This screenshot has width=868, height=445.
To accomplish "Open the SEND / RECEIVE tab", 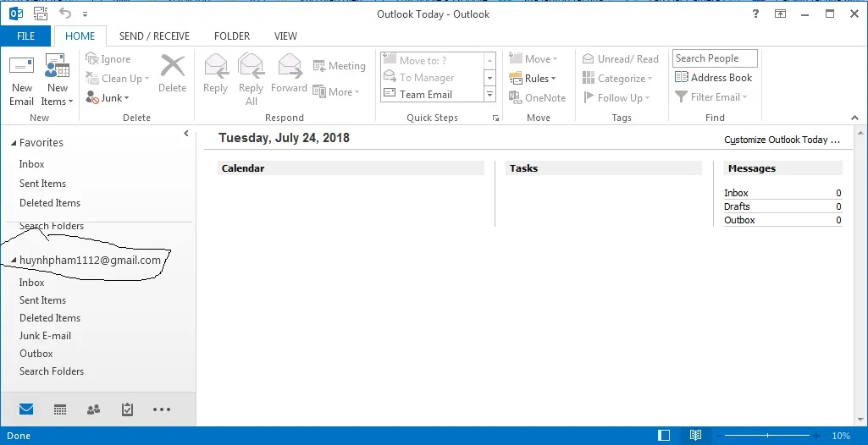I will (x=154, y=36).
